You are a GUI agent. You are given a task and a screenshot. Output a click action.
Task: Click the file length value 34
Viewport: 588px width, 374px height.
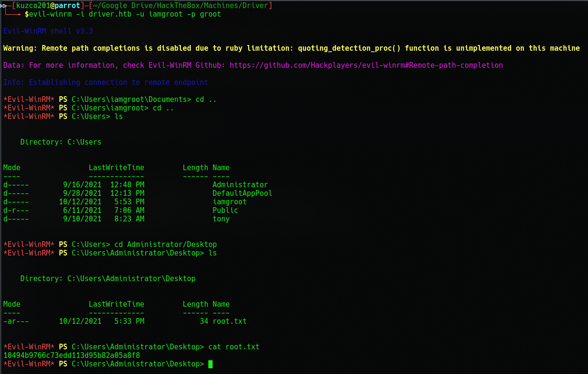204,321
